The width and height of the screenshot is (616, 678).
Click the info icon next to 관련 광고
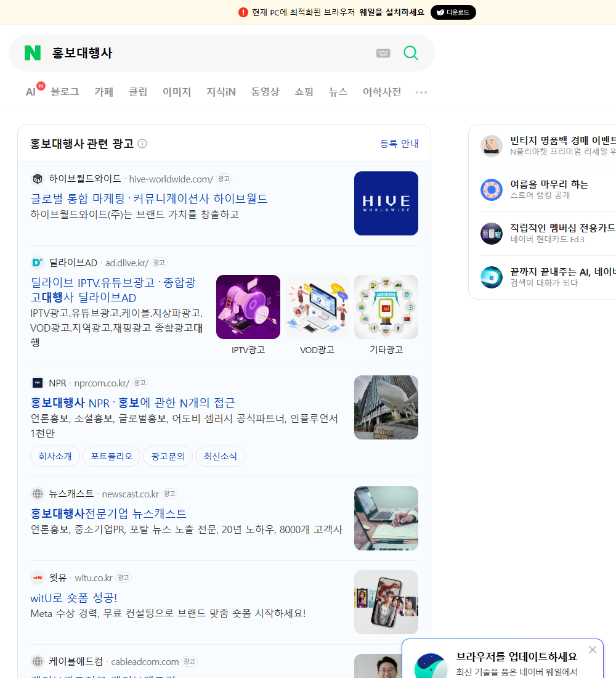[142, 144]
